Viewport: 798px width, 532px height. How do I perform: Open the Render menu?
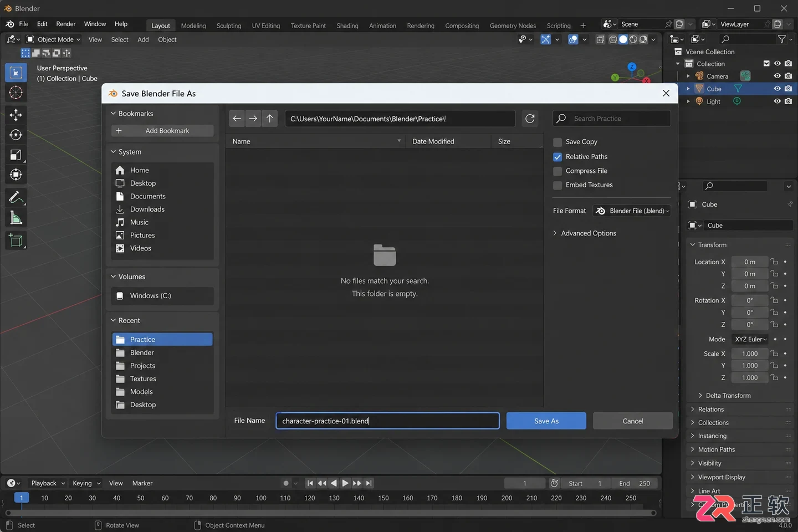(66, 24)
